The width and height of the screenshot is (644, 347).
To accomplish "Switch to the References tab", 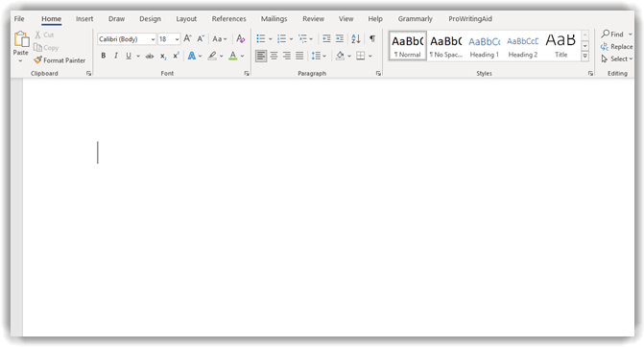I will 228,19.
